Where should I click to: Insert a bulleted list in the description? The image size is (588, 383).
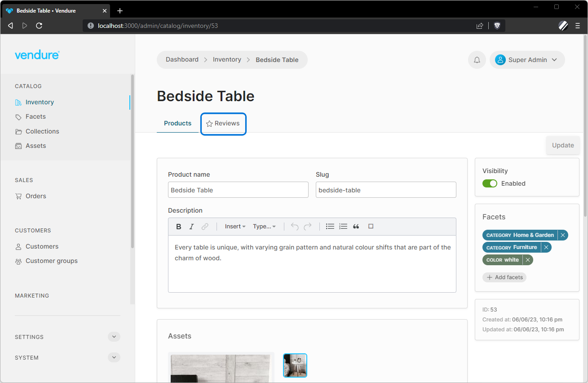[x=330, y=226]
